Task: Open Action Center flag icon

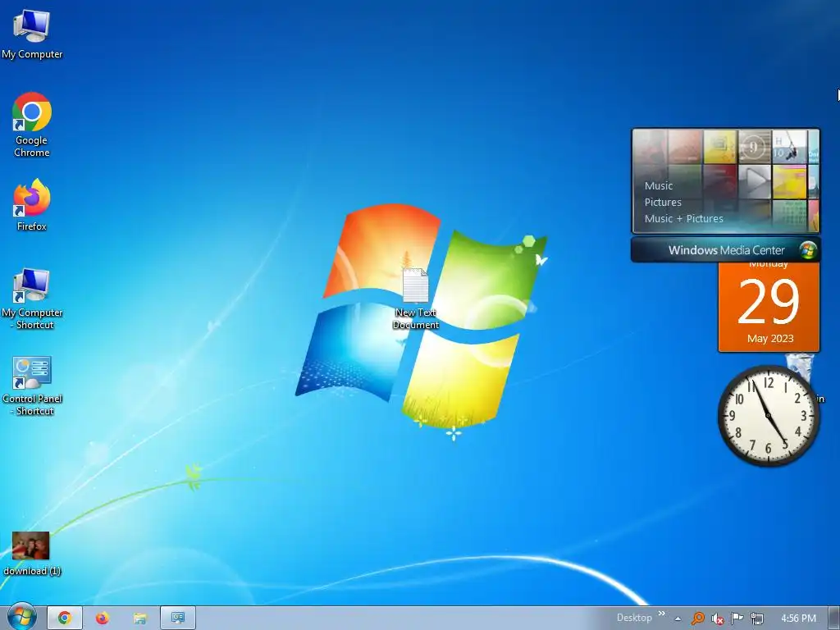Action: pos(737,619)
